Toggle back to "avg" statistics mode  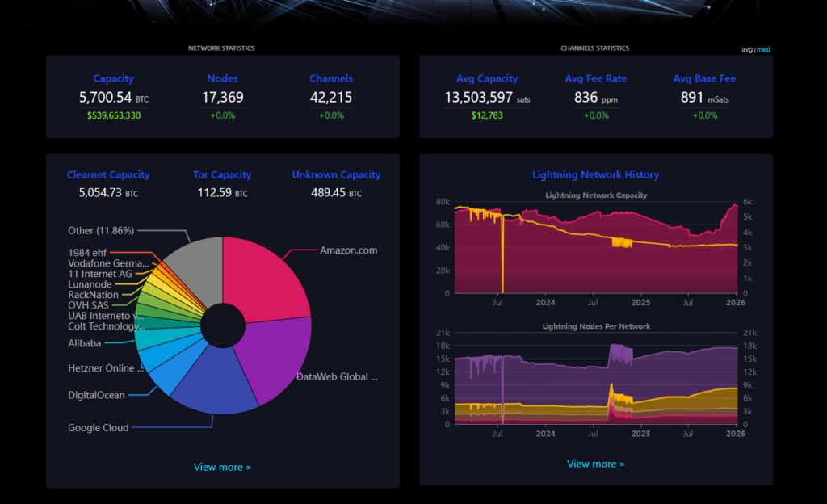coord(746,49)
